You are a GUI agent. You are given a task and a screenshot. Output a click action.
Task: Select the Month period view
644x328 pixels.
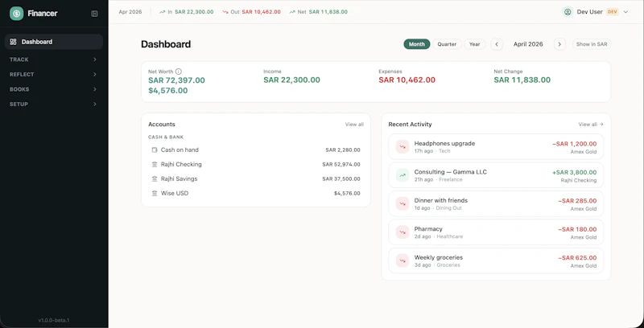417,44
